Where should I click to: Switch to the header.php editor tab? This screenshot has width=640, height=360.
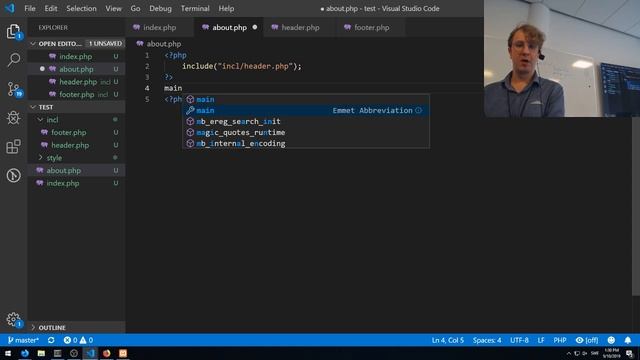[300, 27]
